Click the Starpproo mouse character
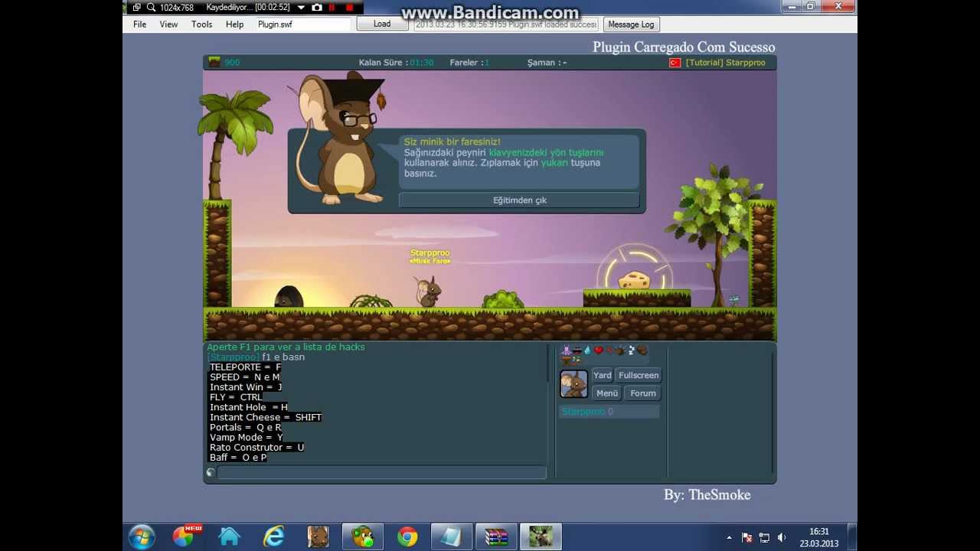 tap(428, 292)
